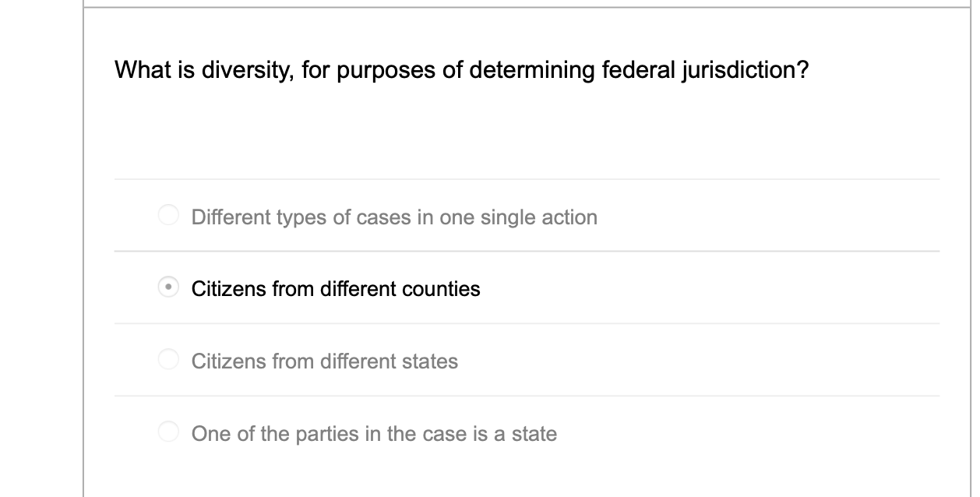The image size is (980, 497).
Task: Click the answer text 'Citizens from different states'
Action: click(x=325, y=361)
